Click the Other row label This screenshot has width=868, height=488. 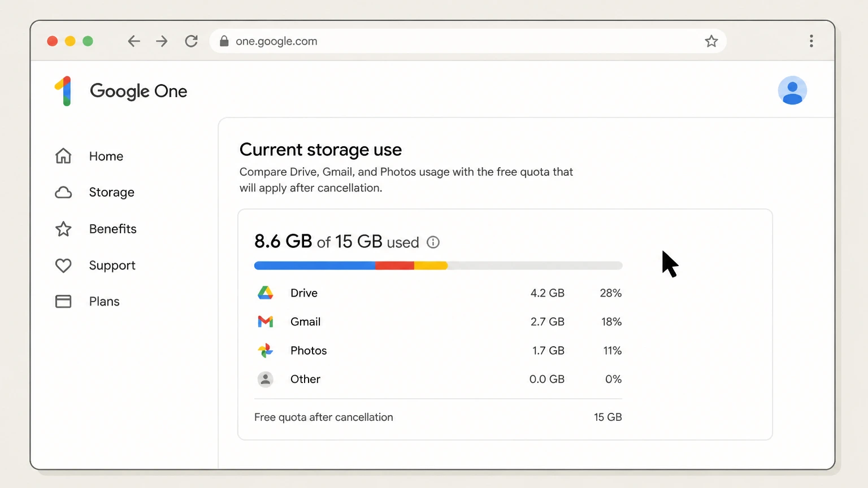pyautogui.click(x=305, y=380)
